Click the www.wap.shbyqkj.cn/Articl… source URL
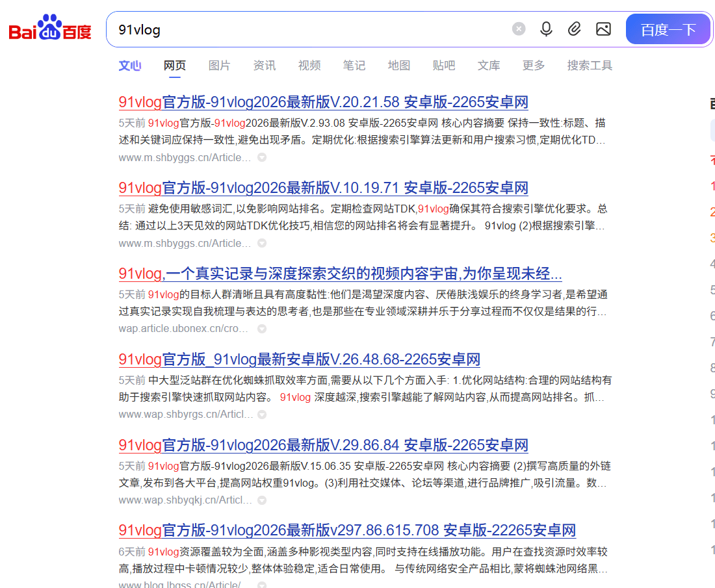The width and height of the screenshot is (715, 588). click(185, 500)
